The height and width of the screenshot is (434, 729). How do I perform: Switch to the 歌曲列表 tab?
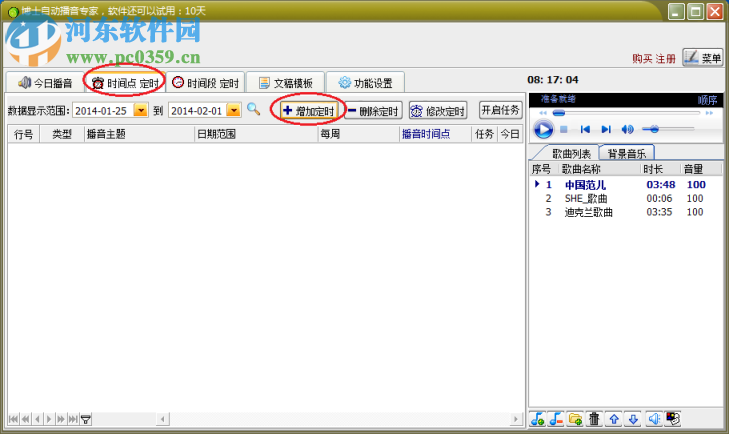coord(571,154)
